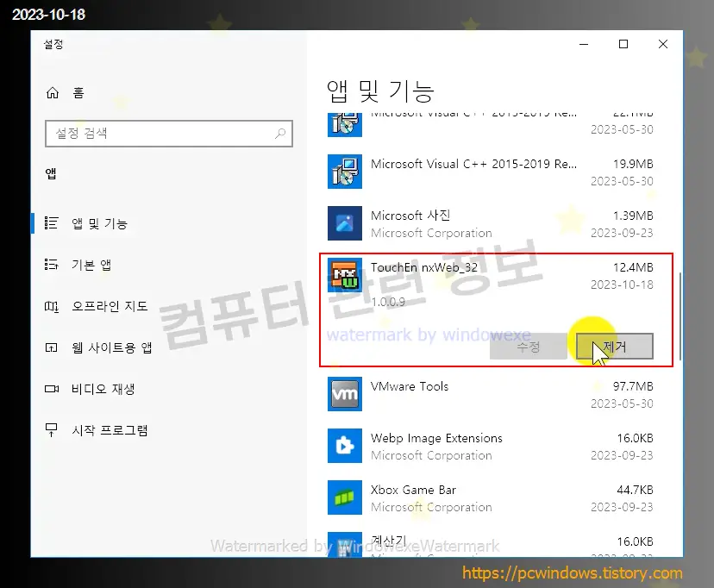The height and width of the screenshot is (588, 714).
Task: Click the TouchEn nxWeb_32 app name
Action: click(x=424, y=267)
